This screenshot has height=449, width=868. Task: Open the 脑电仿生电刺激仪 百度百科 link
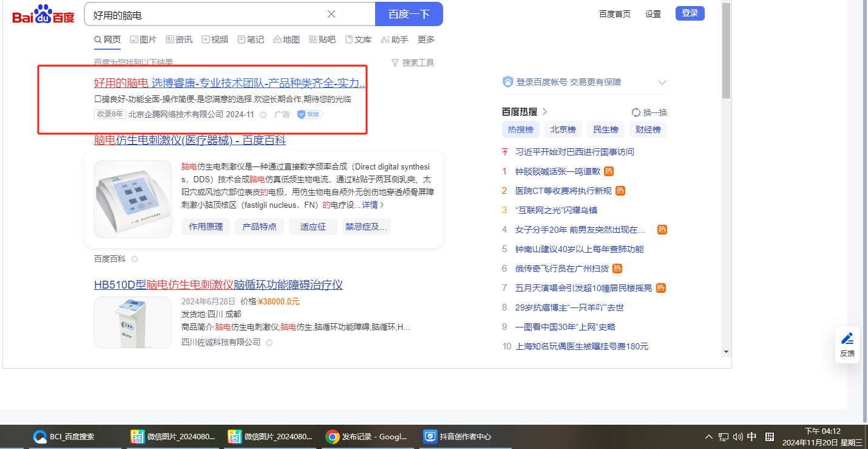[x=189, y=140]
